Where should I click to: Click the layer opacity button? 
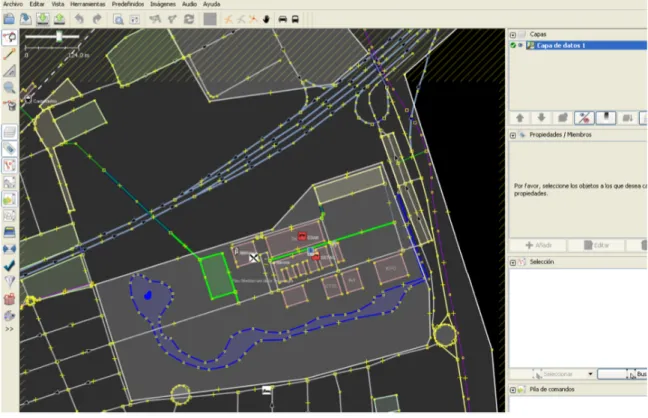pyautogui.click(x=606, y=118)
